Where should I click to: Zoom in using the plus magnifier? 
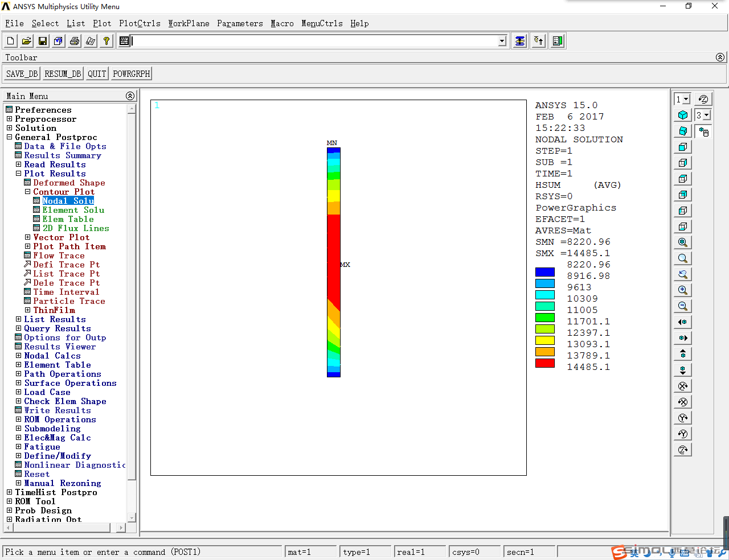tap(683, 290)
